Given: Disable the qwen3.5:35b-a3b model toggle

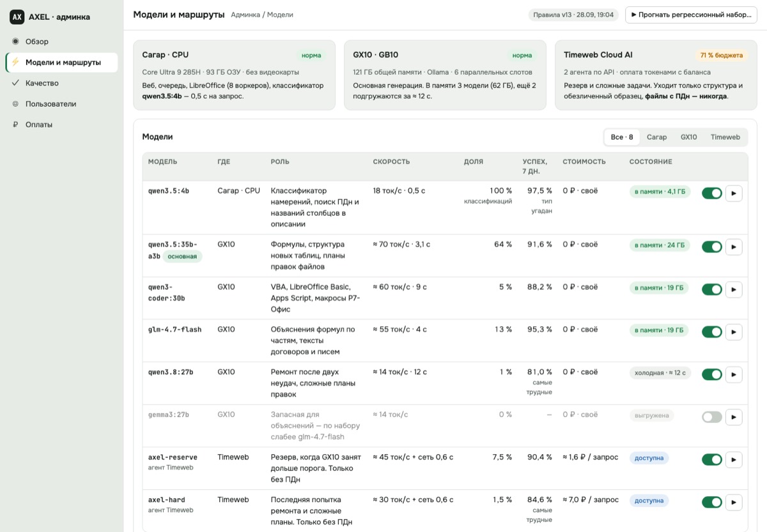Looking at the screenshot, I should tap(712, 247).
